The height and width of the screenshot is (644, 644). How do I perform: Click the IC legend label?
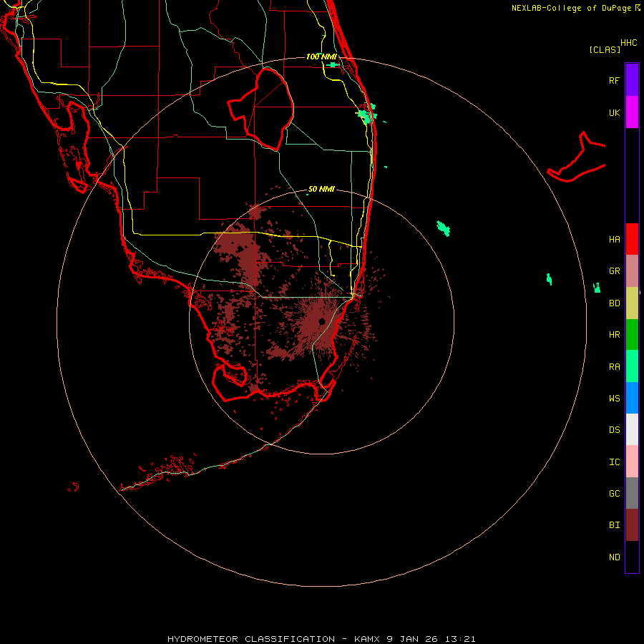tap(614, 462)
